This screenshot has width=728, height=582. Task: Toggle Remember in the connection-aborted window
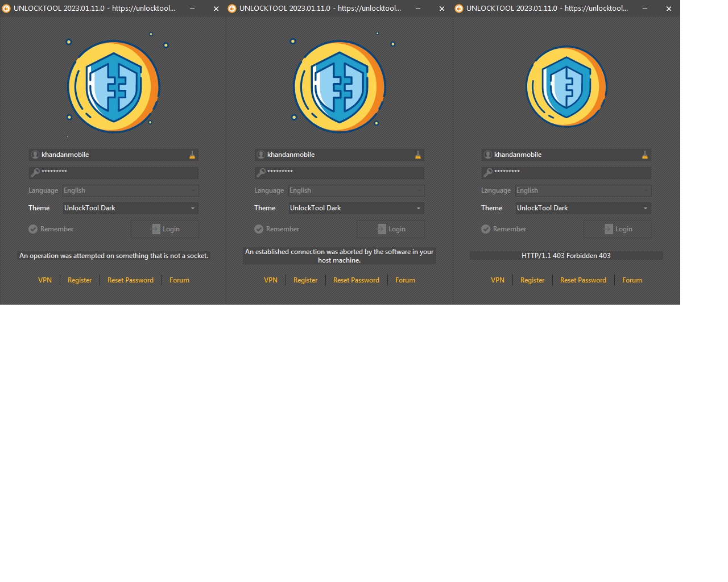coord(277,229)
